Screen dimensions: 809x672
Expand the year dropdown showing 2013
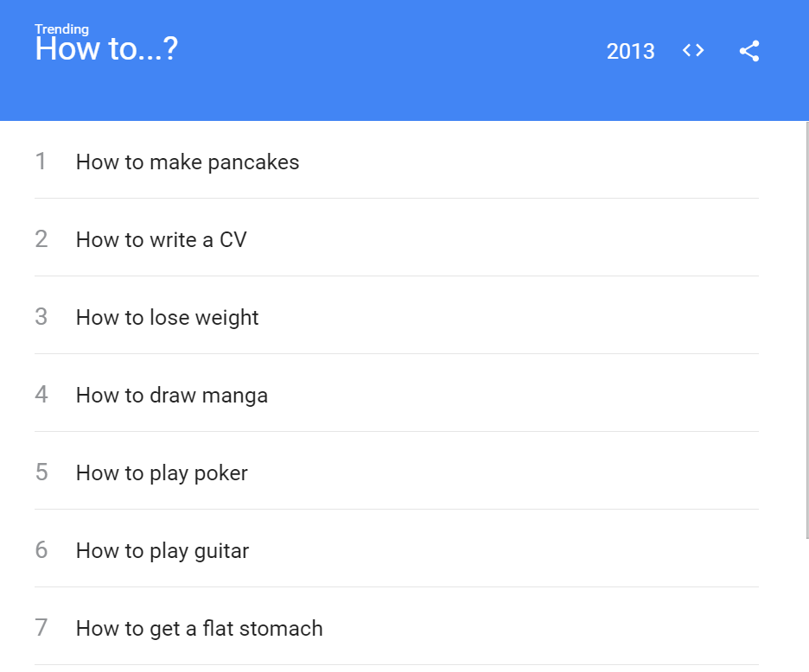[631, 52]
